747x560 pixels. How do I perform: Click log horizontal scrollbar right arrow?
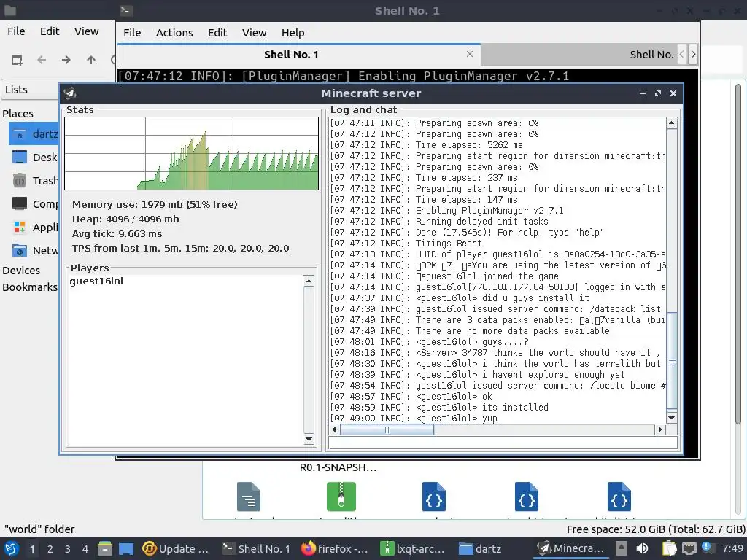[659, 429]
